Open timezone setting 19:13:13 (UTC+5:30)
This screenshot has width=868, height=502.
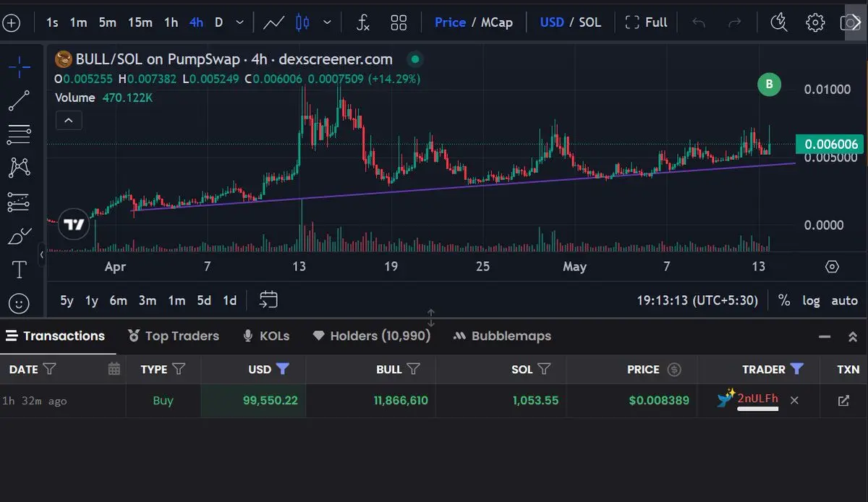point(697,300)
